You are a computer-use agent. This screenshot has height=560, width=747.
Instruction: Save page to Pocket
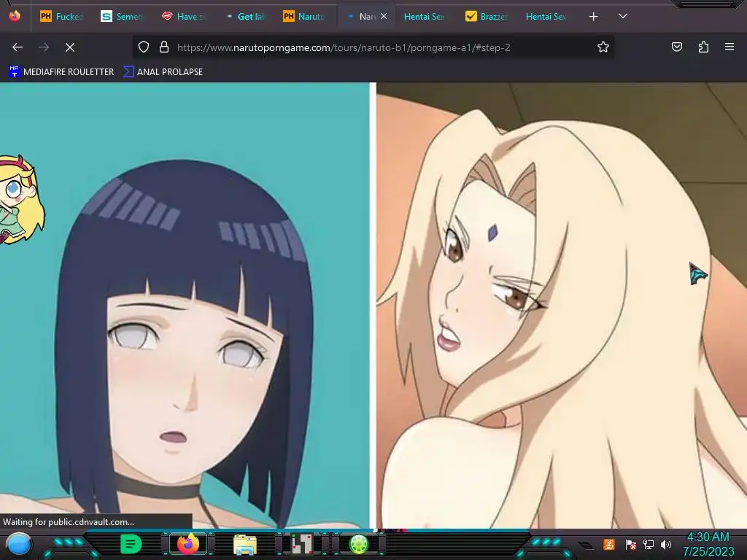tap(676, 47)
